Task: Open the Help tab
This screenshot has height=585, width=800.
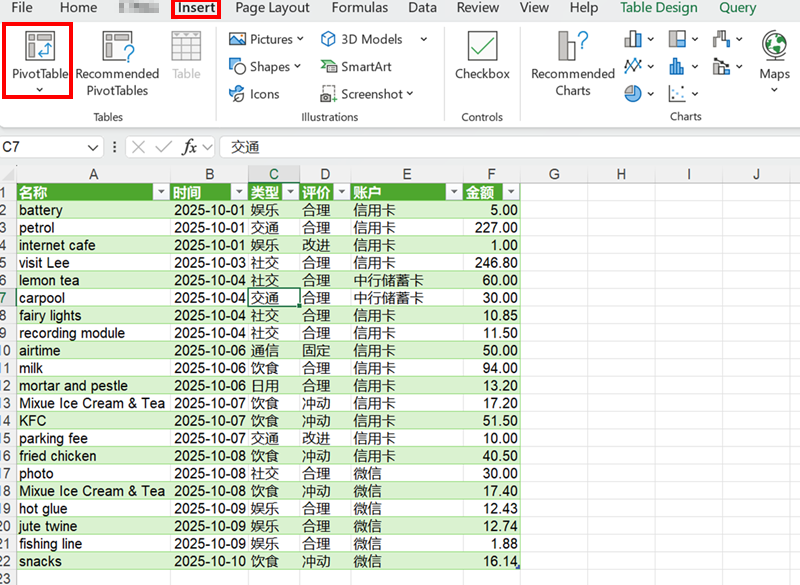Action: 584,8
